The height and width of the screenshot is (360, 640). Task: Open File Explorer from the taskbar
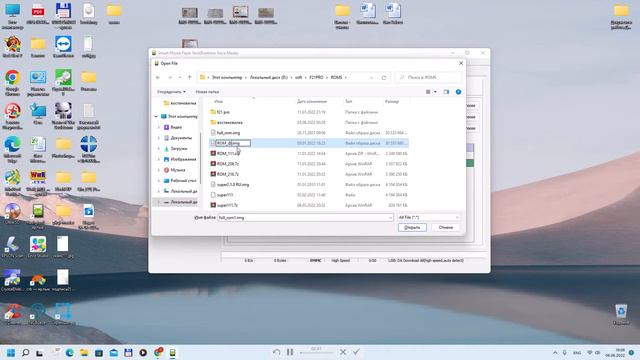[x=84, y=352]
